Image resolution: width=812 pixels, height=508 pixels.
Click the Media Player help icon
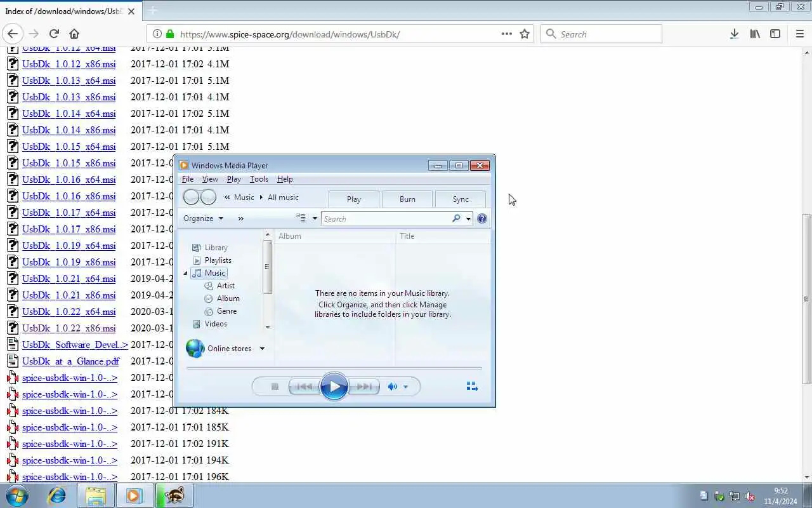point(482,218)
